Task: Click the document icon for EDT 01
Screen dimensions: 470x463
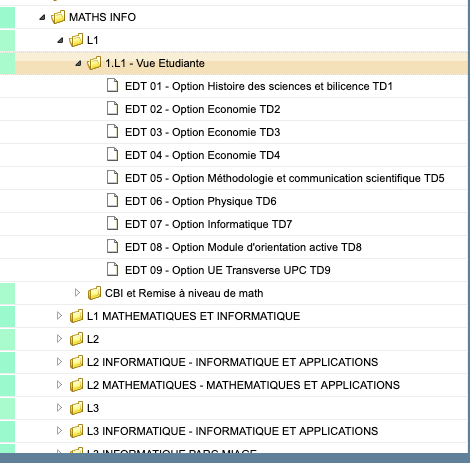Action: click(112, 86)
